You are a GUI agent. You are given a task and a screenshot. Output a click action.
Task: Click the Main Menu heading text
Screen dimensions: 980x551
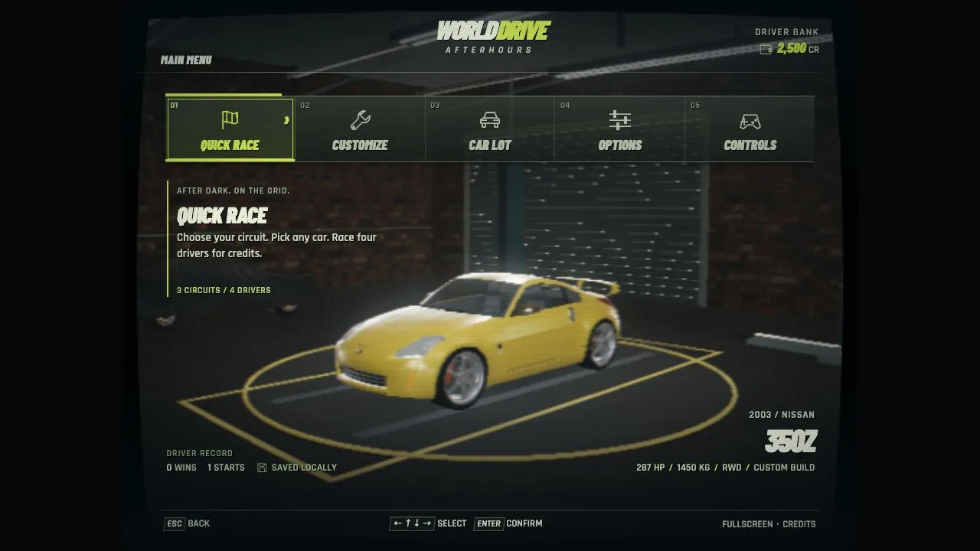tap(186, 60)
